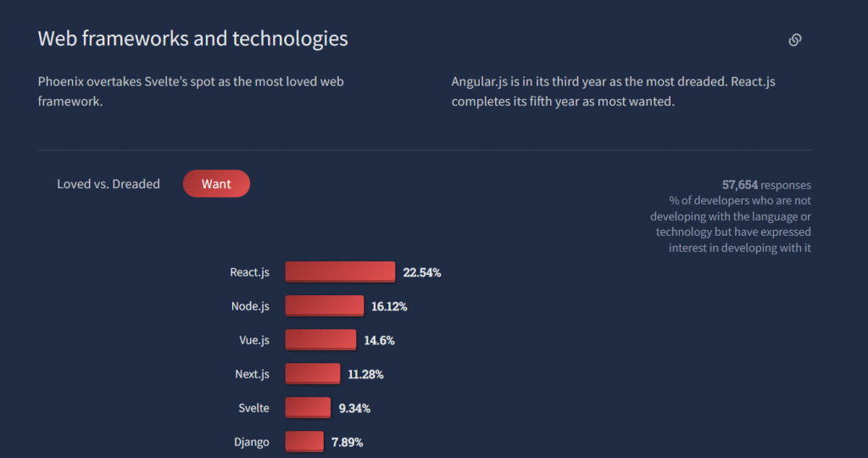This screenshot has width=868, height=458.
Task: Click the 57,654 responses count
Action: point(766,185)
